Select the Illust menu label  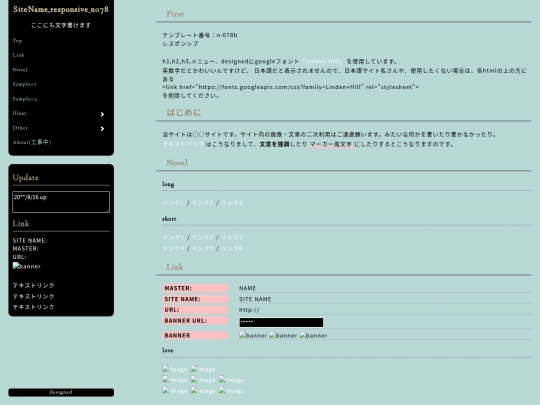click(19, 113)
